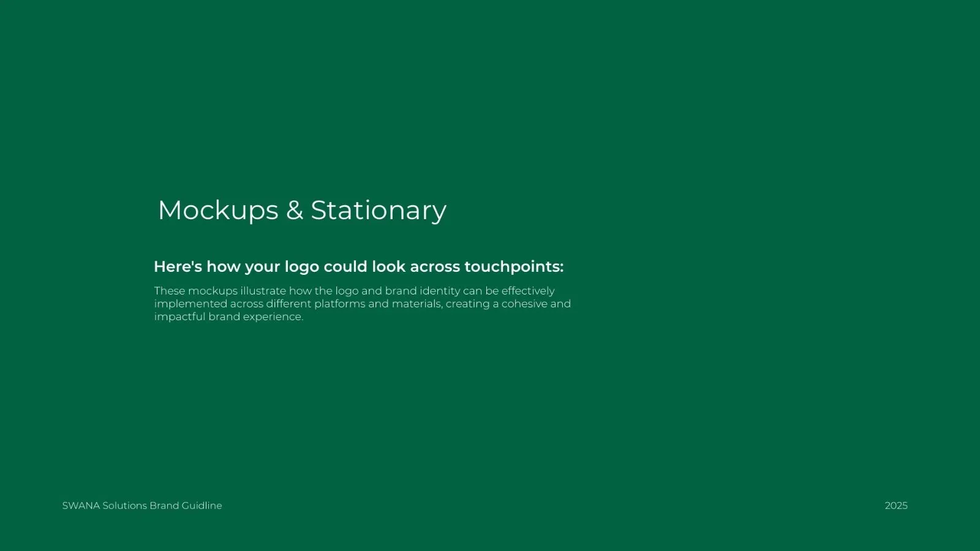The height and width of the screenshot is (551, 980).
Task: Click the '2025' year label in footer
Action: click(x=896, y=506)
